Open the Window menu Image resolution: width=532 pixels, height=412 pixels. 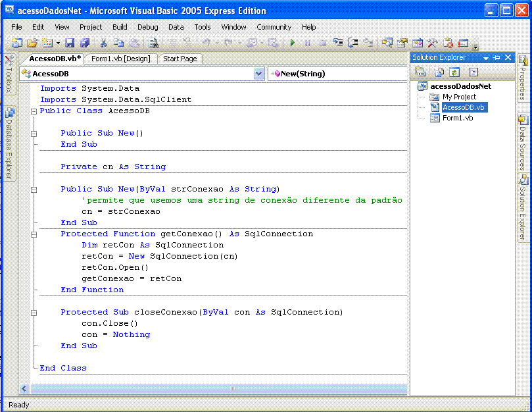pyautogui.click(x=233, y=27)
